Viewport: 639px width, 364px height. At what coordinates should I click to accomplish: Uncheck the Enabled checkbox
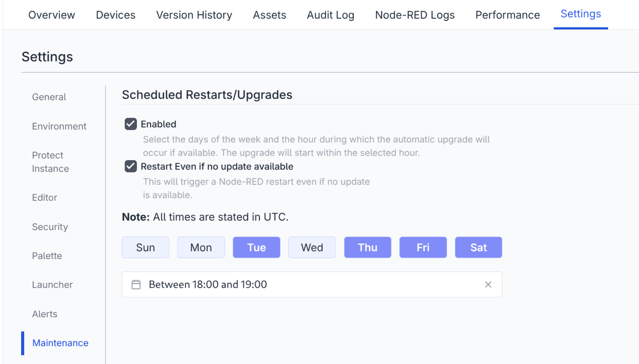pyautogui.click(x=130, y=124)
